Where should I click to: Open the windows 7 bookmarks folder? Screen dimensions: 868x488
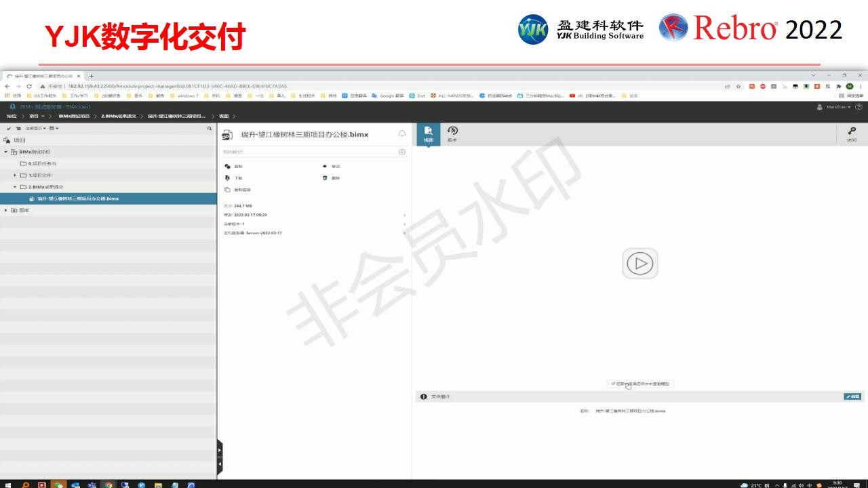[184, 96]
